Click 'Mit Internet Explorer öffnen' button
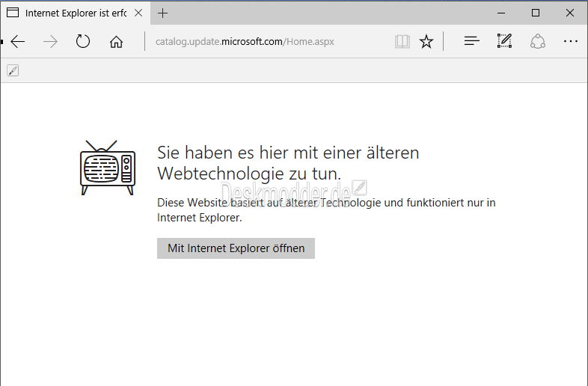This screenshot has height=386, width=588. point(236,248)
